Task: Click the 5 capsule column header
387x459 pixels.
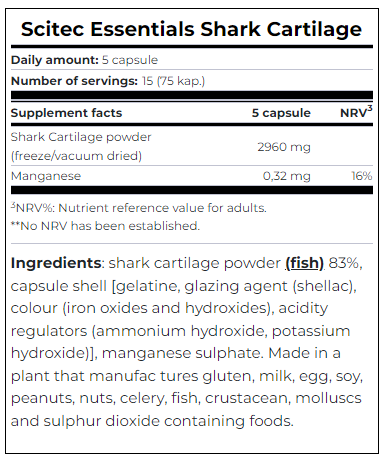Action: point(281,113)
